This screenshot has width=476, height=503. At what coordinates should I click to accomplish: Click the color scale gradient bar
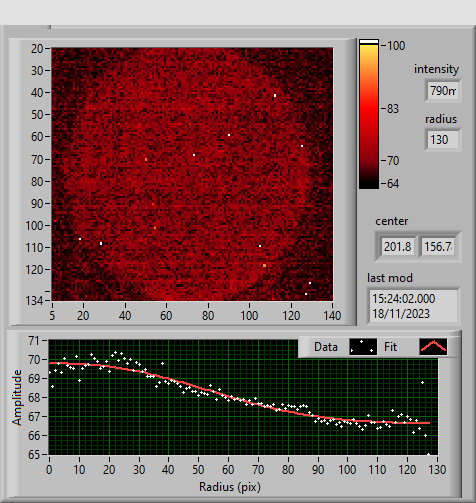(369, 114)
